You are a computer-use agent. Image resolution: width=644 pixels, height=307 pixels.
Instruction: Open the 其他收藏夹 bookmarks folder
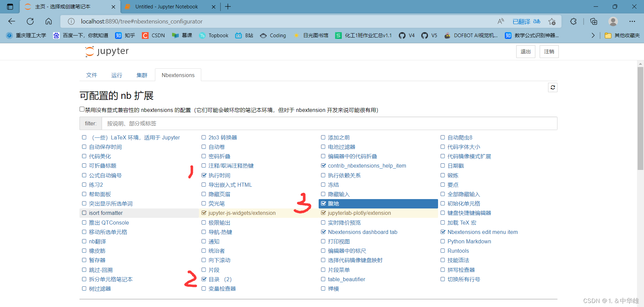pyautogui.click(x=622, y=36)
